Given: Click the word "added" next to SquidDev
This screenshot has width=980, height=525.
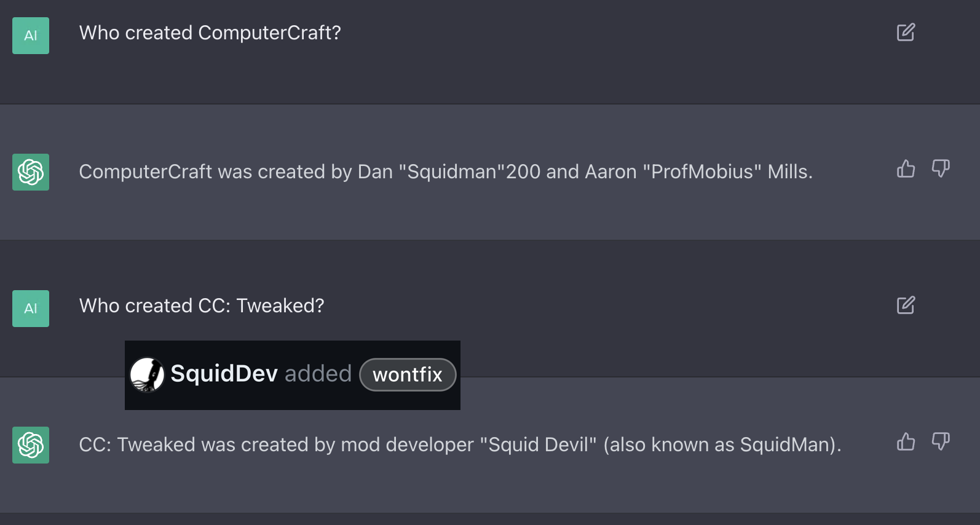Looking at the screenshot, I should (x=318, y=374).
